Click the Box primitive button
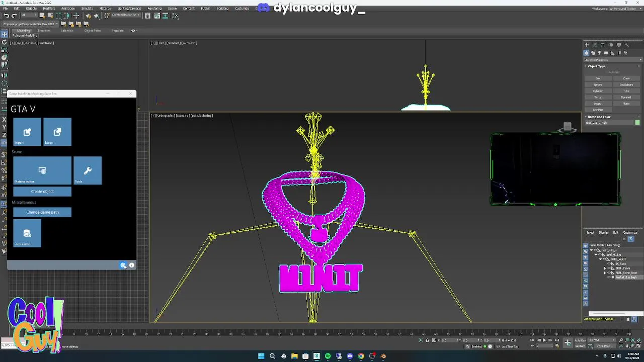Image resolution: width=644 pixels, height=362 pixels. click(598, 78)
